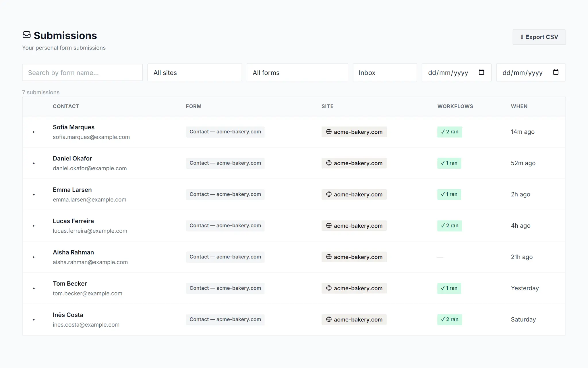Screen dimensions: 588x368
Task: Open the end date calendar picker icon
Action: (x=556, y=72)
